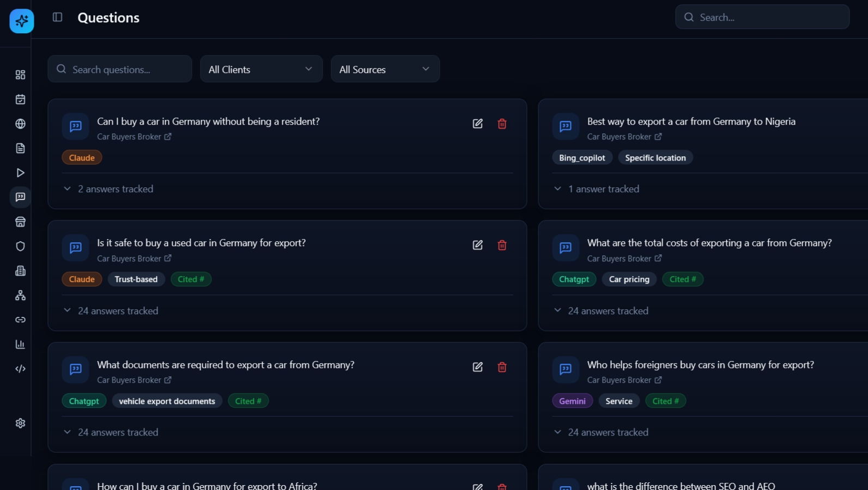Viewport: 868px width, 490px height.
Task: Open the bar chart icon in sidebar
Action: [20, 344]
